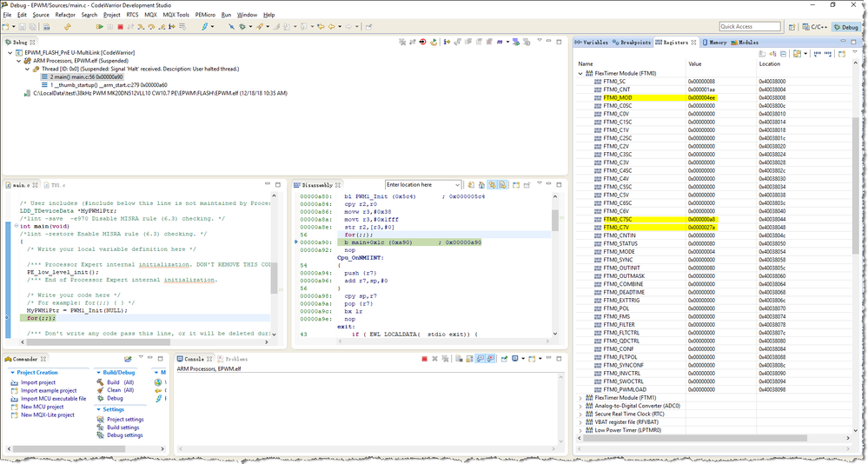Image resolution: width=868 pixels, height=464 pixels.
Task: Click the Clean (All) icon in Commander
Action: (x=102, y=390)
